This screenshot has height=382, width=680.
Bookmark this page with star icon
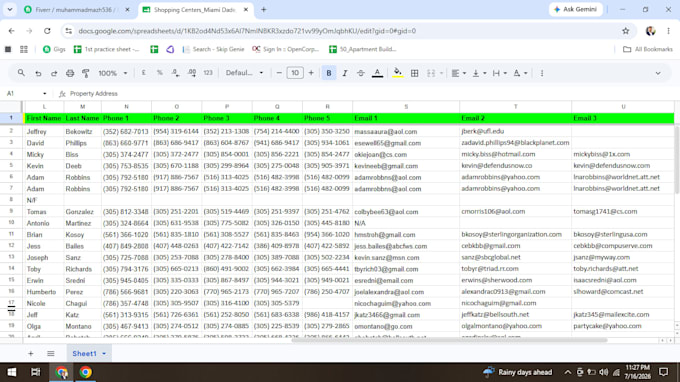[x=625, y=31]
